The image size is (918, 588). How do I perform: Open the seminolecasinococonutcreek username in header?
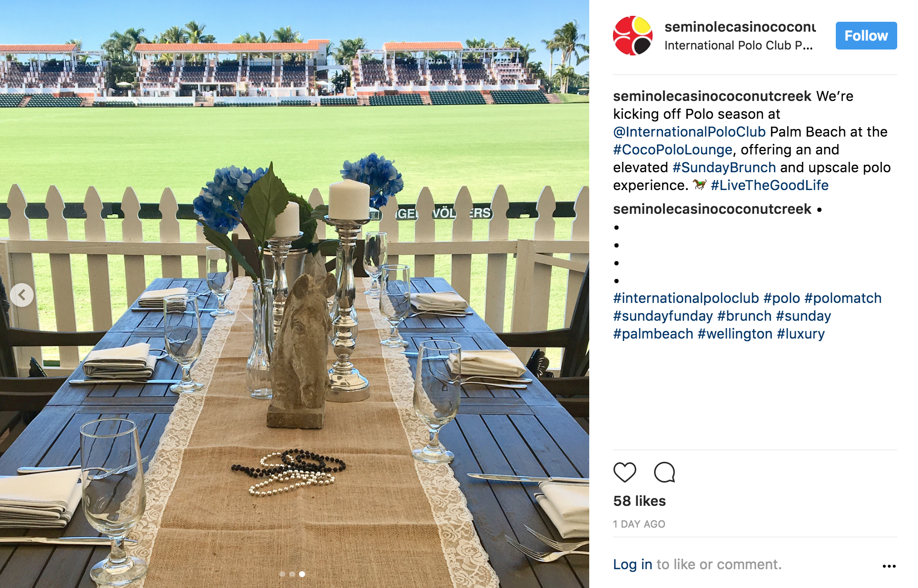coord(740,27)
